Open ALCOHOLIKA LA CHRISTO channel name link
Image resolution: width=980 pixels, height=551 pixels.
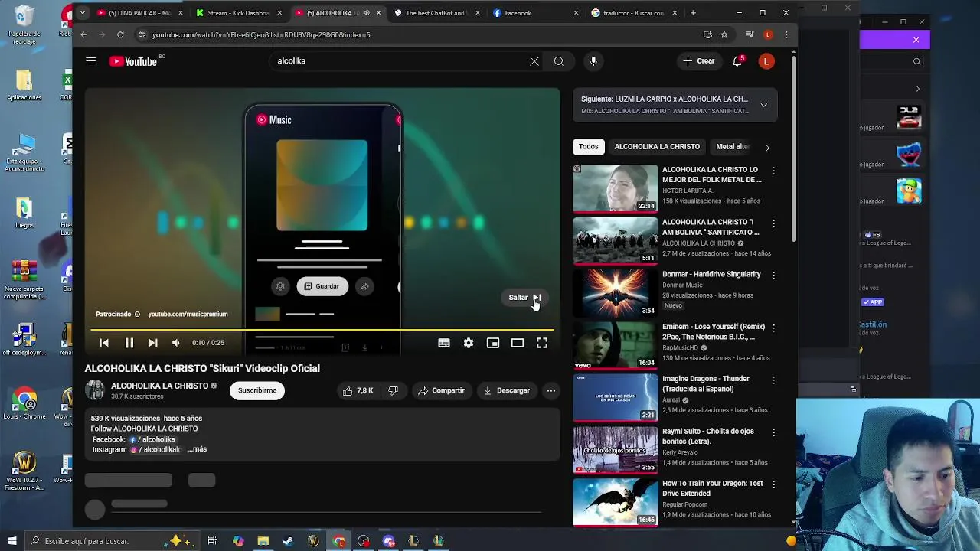tap(159, 386)
